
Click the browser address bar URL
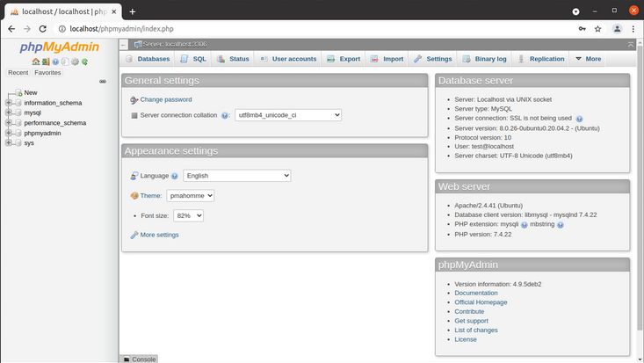point(121,29)
